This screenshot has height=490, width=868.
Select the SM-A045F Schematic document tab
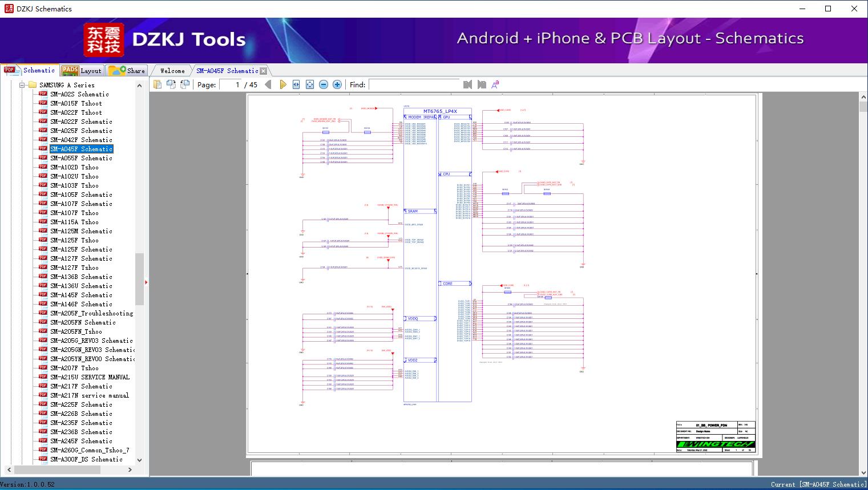[x=227, y=71]
